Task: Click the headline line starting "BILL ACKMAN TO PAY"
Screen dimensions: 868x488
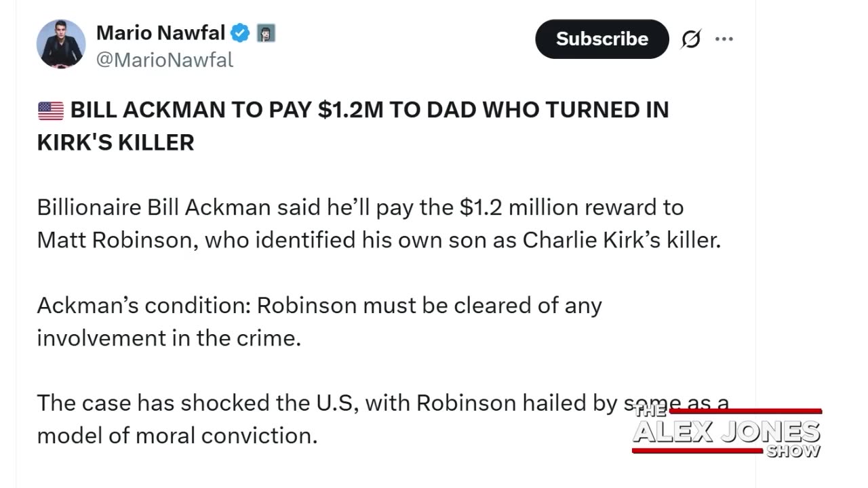Action: coord(370,110)
